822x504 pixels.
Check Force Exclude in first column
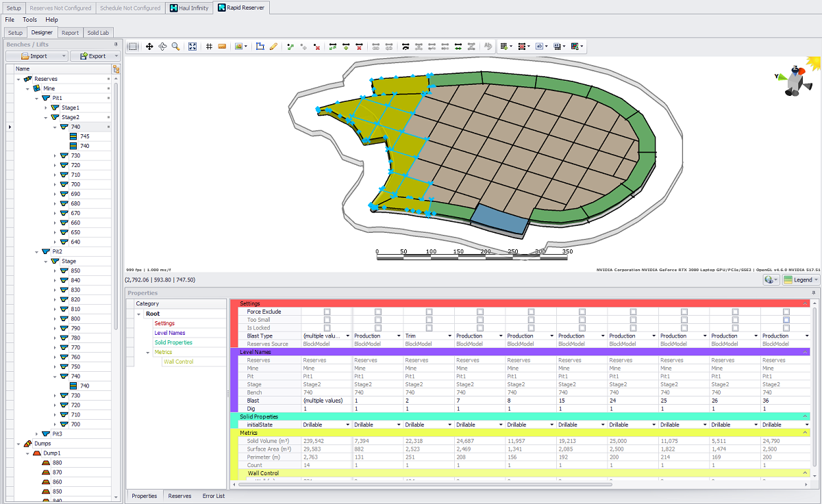pyautogui.click(x=327, y=312)
